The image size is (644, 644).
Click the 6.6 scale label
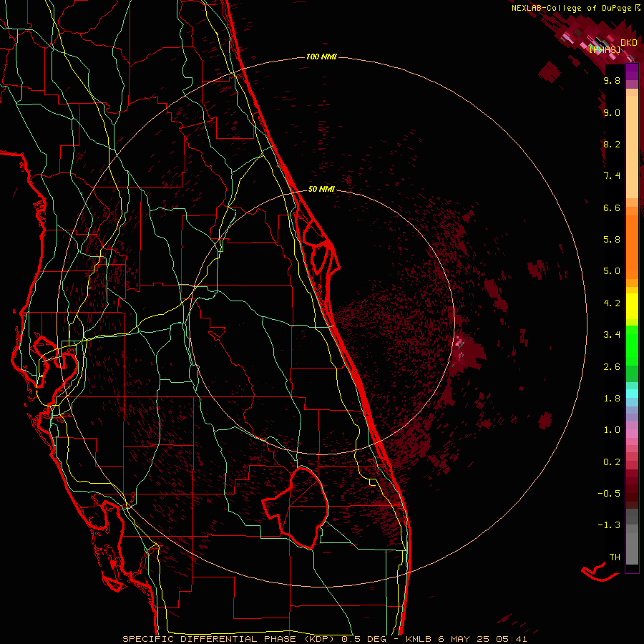tap(612, 208)
